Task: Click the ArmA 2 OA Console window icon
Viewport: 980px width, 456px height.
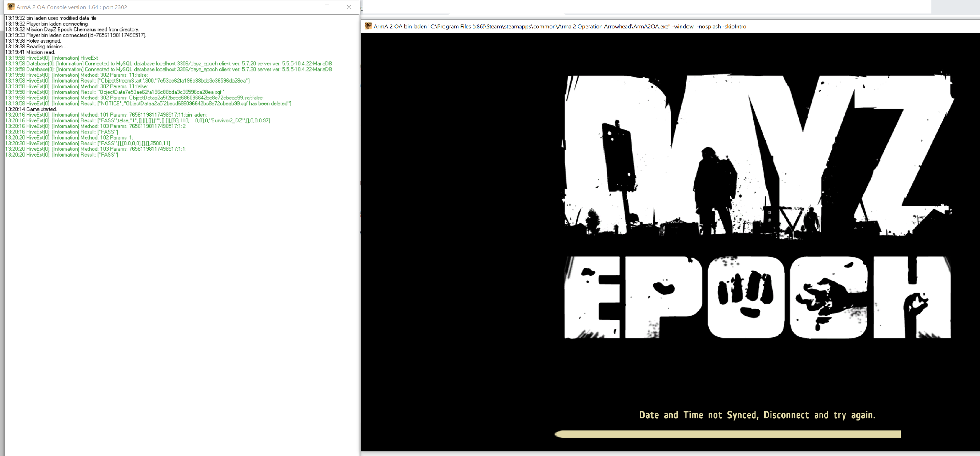Action: point(11,7)
